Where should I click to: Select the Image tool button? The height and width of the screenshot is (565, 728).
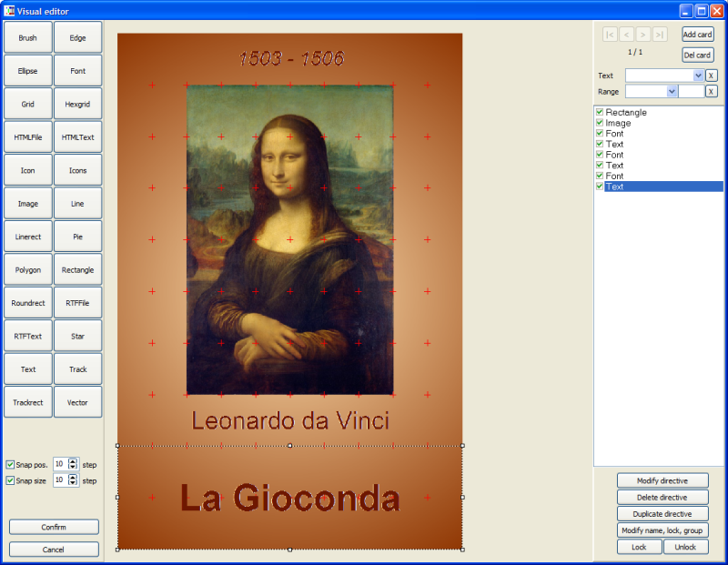point(28,203)
